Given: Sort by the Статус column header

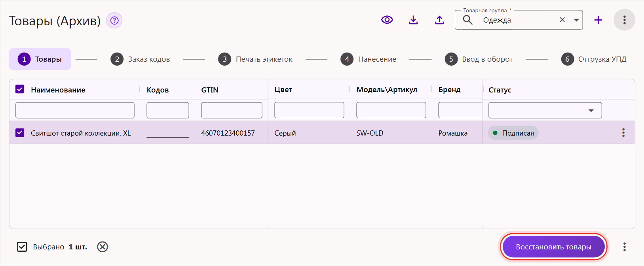Looking at the screenshot, I should point(500,90).
